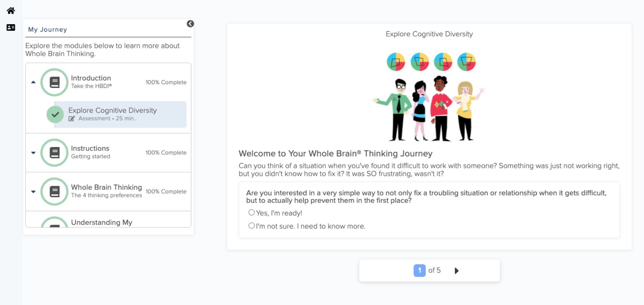Go to next page arrow

click(456, 271)
